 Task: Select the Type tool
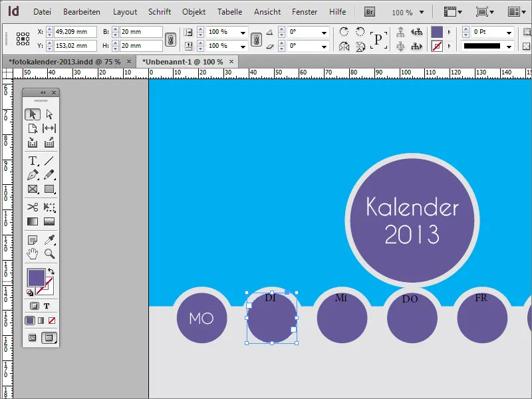33,160
